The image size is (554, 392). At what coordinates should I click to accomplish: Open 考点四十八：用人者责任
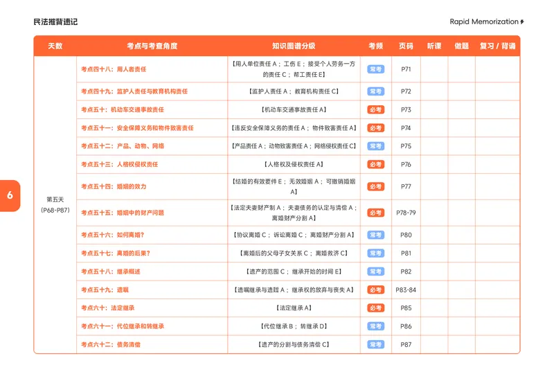(x=114, y=69)
